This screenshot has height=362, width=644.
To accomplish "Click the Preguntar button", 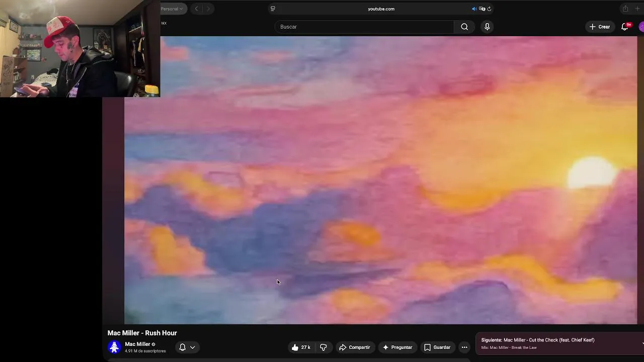I will pyautogui.click(x=397, y=347).
